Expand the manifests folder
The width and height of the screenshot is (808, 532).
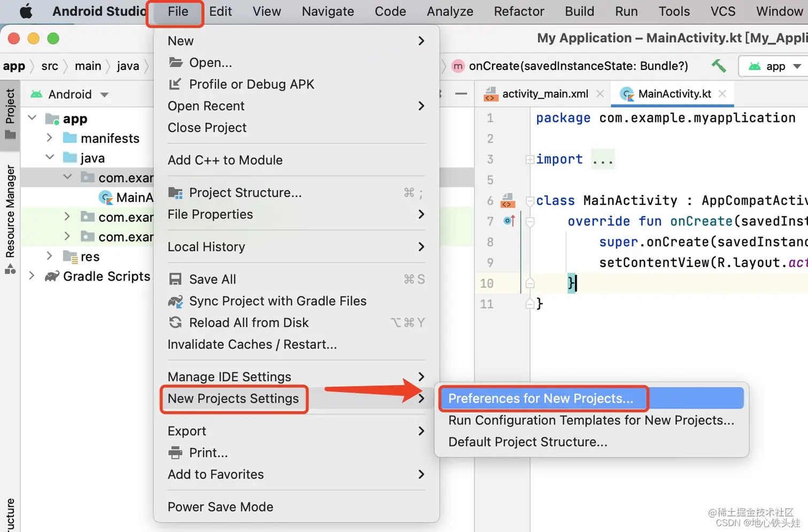[x=50, y=138]
